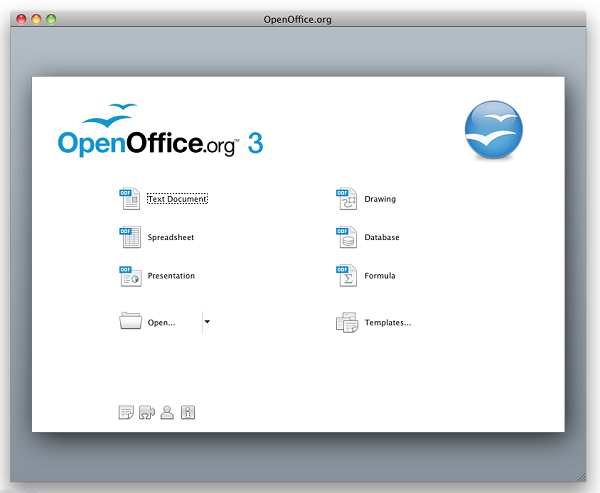Click the user registration person icon

click(167, 412)
